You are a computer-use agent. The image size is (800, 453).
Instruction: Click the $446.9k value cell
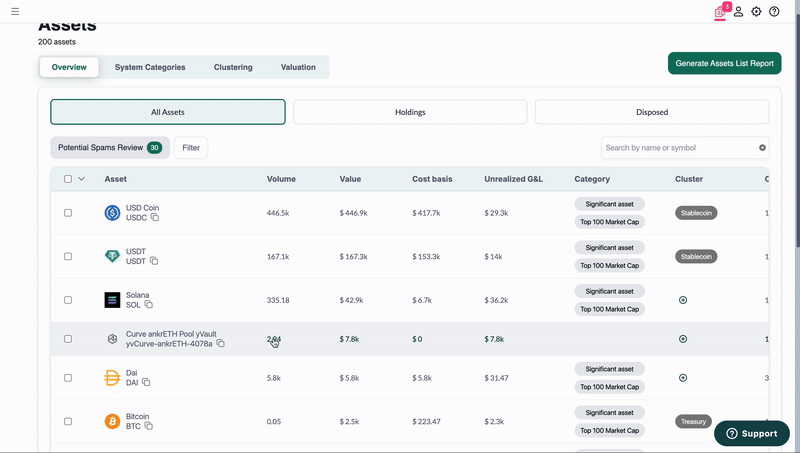[354, 213]
